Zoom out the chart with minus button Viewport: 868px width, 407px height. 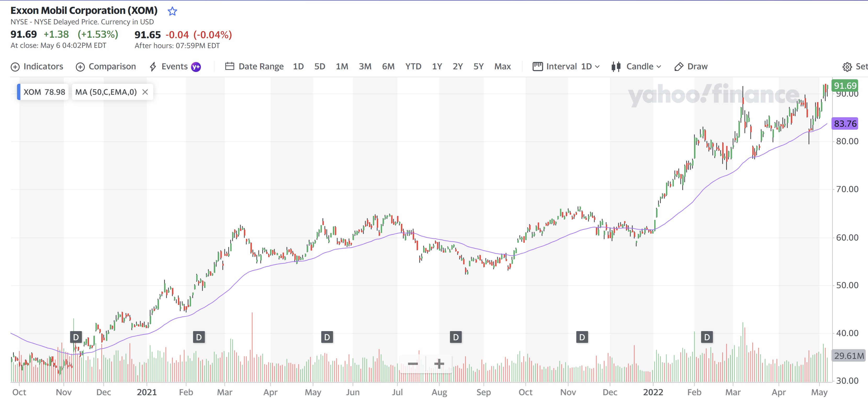(413, 364)
